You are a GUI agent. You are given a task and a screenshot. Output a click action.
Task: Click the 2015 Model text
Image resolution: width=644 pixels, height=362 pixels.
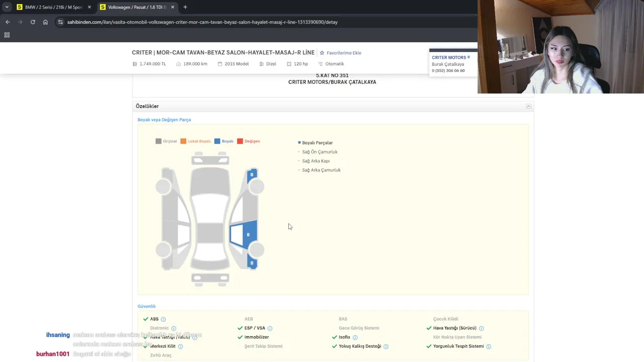pos(236,64)
